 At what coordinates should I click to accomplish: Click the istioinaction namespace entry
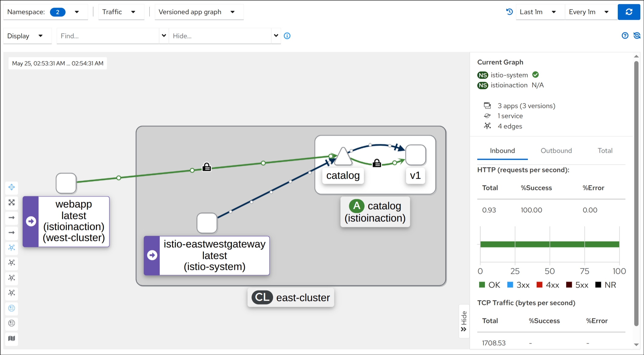click(x=503, y=85)
